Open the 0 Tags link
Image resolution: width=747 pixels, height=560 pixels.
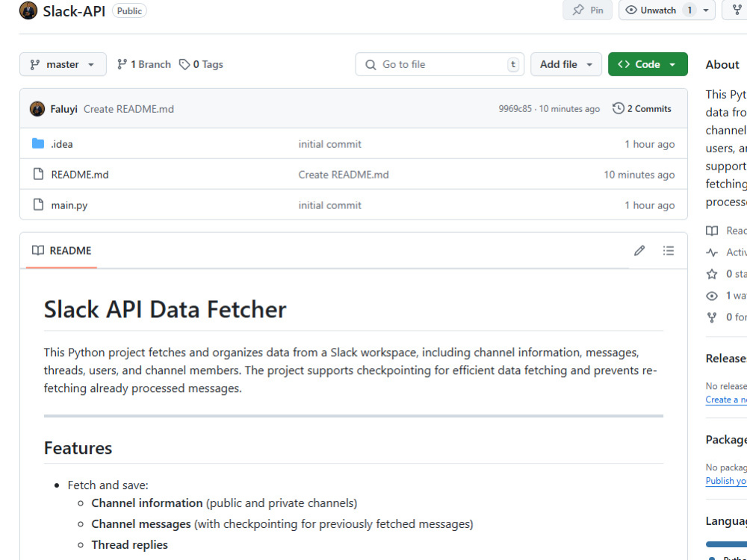click(x=201, y=64)
